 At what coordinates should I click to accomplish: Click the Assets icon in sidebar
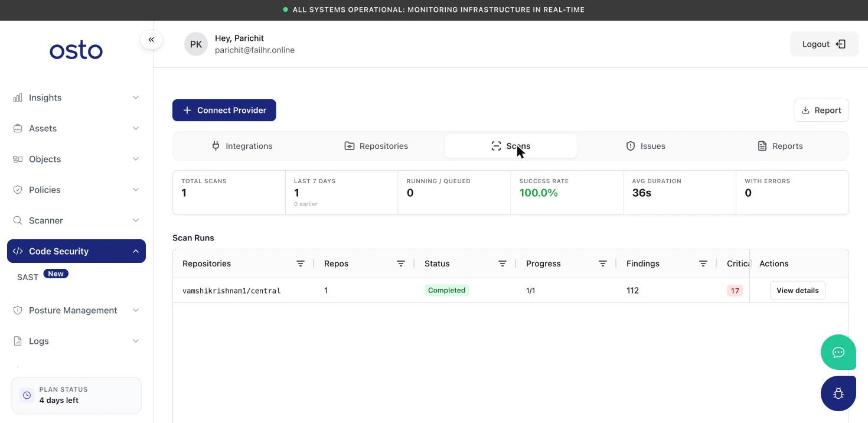point(18,128)
